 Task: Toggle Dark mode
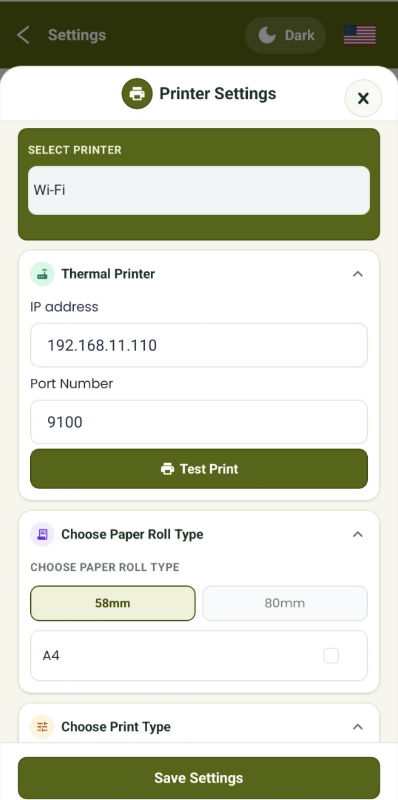pyautogui.click(x=285, y=35)
